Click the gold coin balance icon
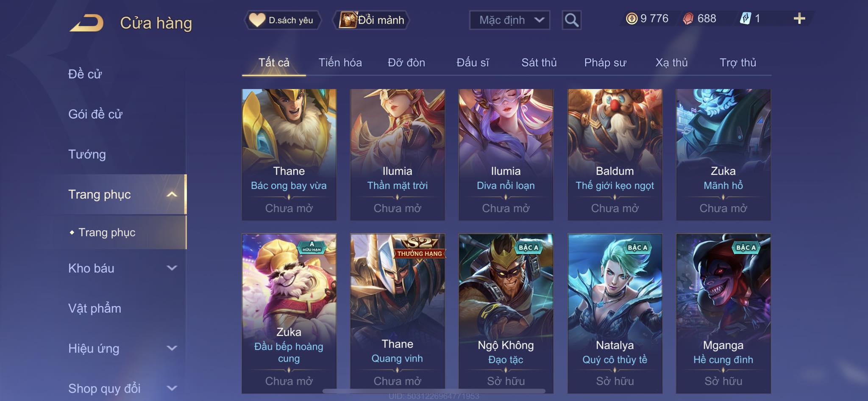868x401 pixels. point(632,19)
